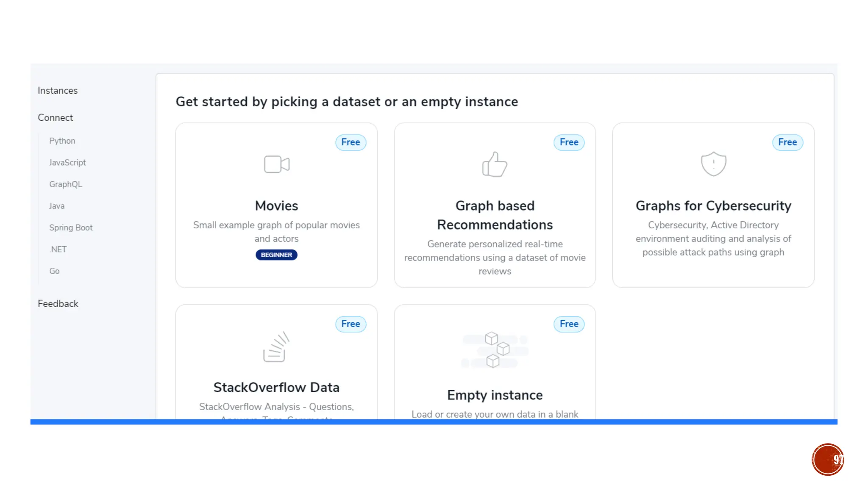Select GraphQL connection option
This screenshot has width=868, height=488.
(x=66, y=184)
